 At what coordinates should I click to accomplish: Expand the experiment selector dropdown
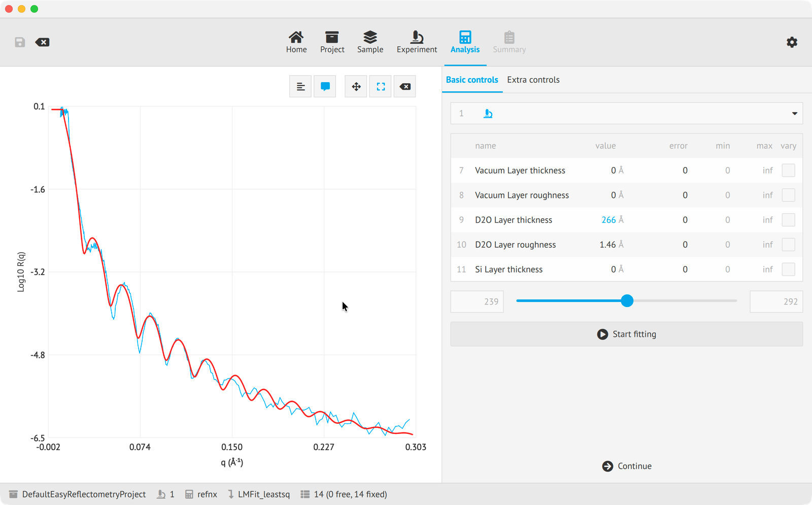[627, 114]
